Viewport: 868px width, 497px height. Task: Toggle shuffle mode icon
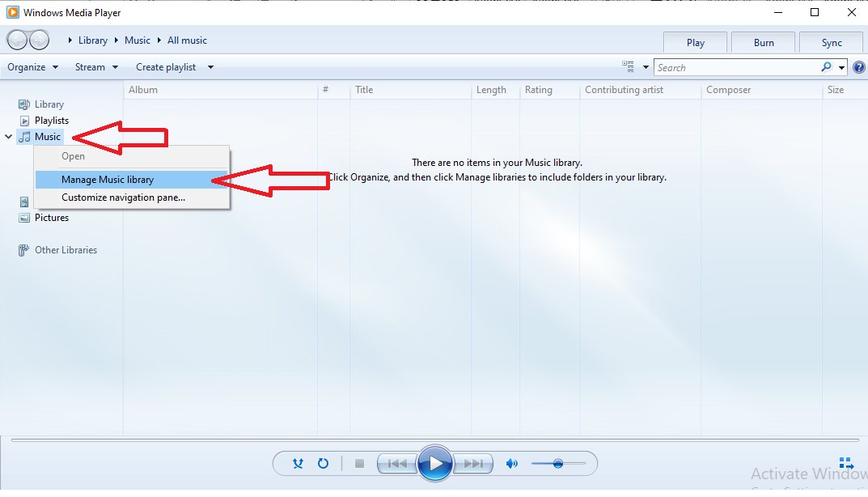click(299, 464)
